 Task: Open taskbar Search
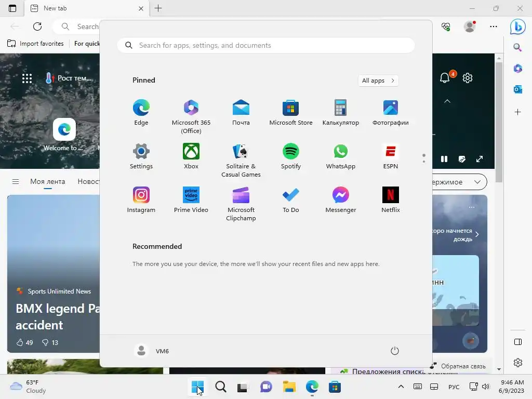(220, 387)
